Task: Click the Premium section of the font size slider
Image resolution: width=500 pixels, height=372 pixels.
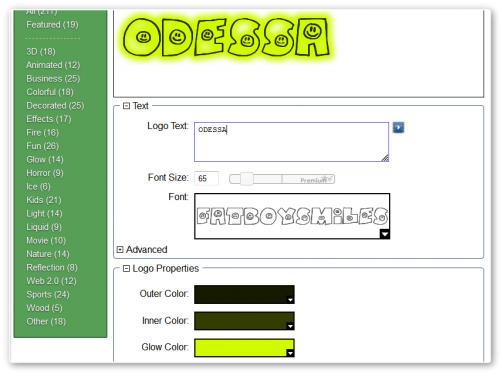Action: [308, 179]
